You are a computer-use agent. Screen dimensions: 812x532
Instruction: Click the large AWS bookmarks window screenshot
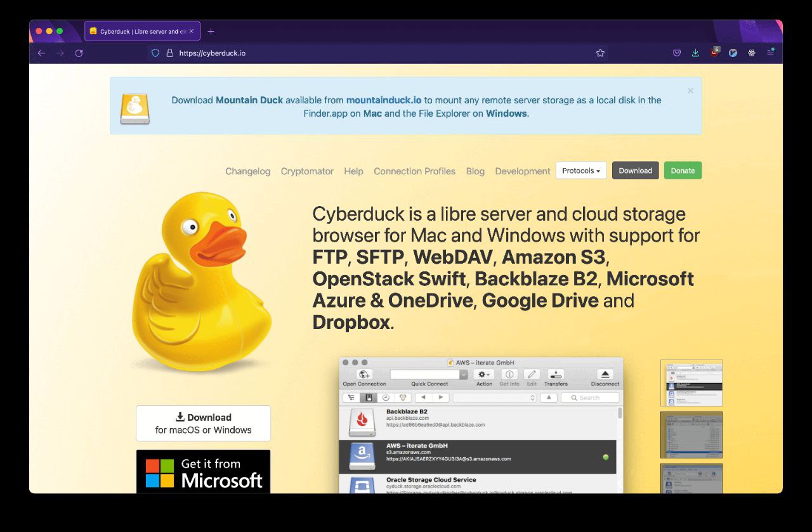point(481,425)
